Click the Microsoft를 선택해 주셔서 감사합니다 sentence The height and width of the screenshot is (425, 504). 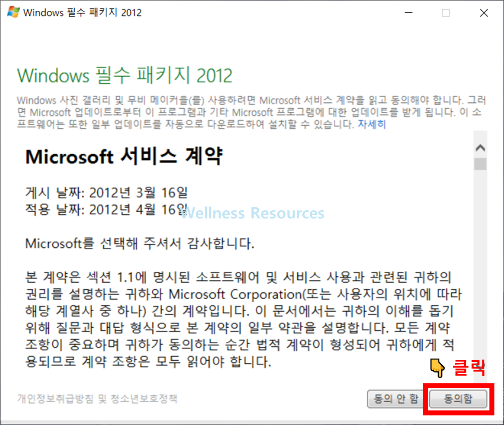click(140, 243)
